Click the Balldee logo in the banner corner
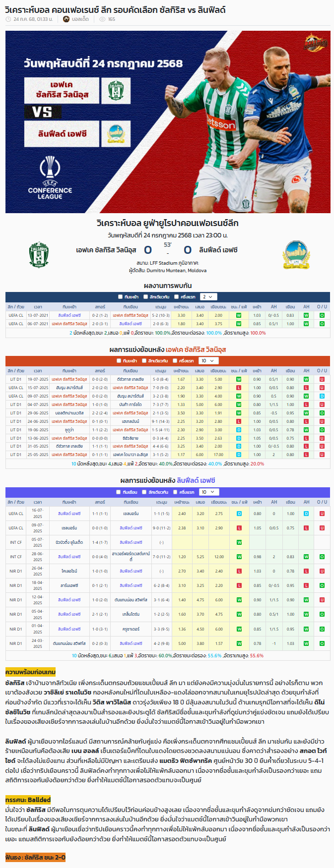Screen dimensions: 334x868 pyautogui.click(x=315, y=44)
